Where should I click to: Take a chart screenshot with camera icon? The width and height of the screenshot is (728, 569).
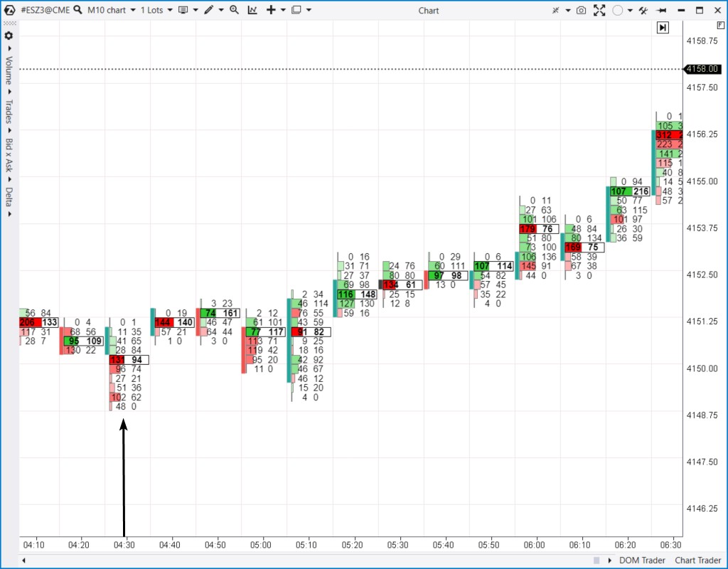coord(581,11)
